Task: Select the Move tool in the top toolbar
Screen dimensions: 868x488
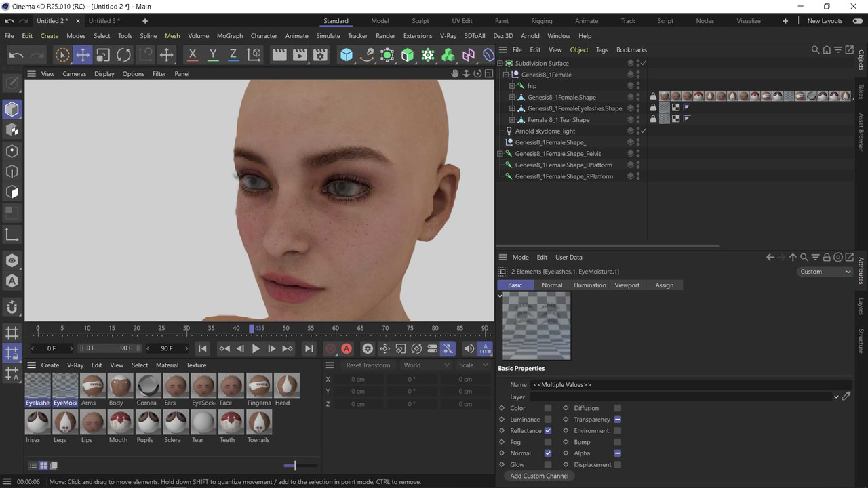Action: click(82, 55)
